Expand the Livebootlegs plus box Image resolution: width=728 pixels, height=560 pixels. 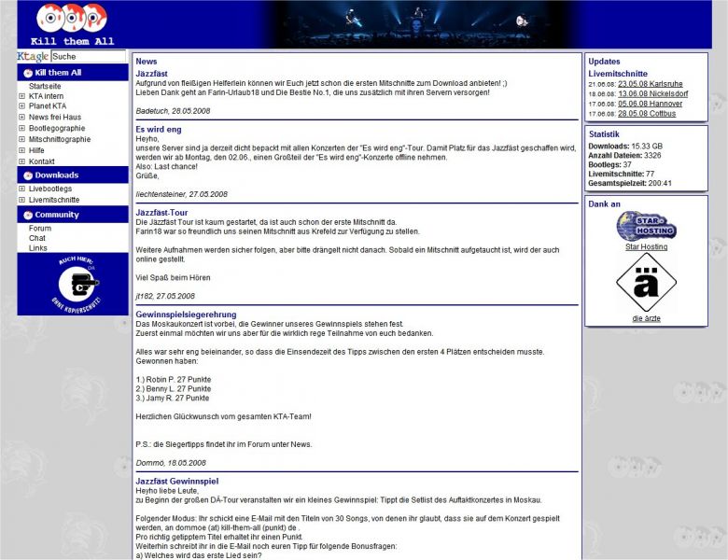pyautogui.click(x=22, y=189)
